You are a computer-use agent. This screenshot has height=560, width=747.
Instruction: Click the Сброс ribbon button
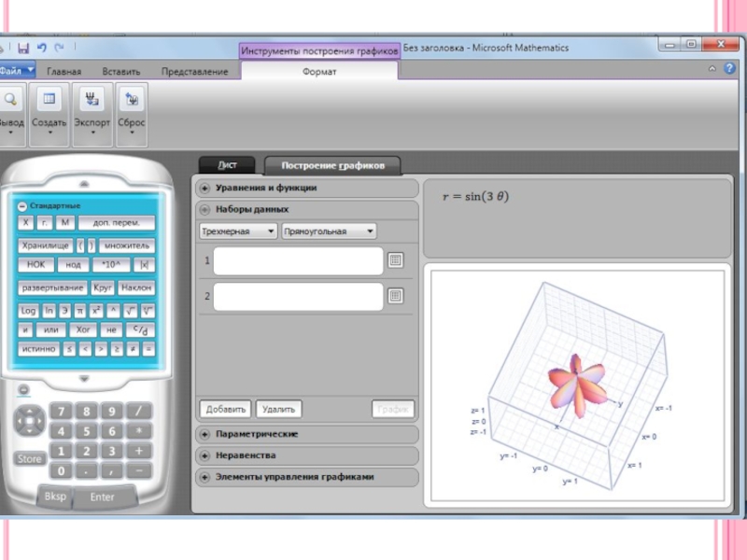(131, 114)
